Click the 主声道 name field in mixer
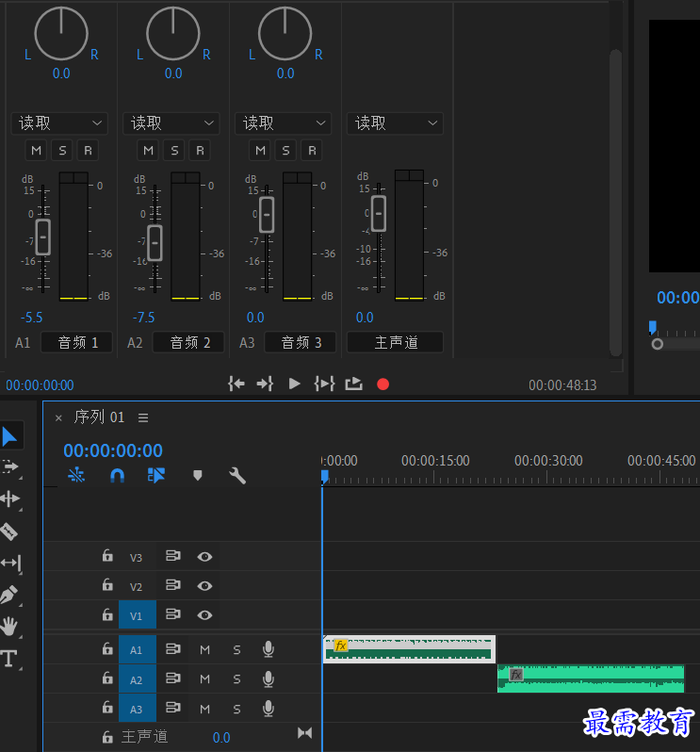Image resolution: width=700 pixels, height=752 pixels. pyautogui.click(x=395, y=342)
